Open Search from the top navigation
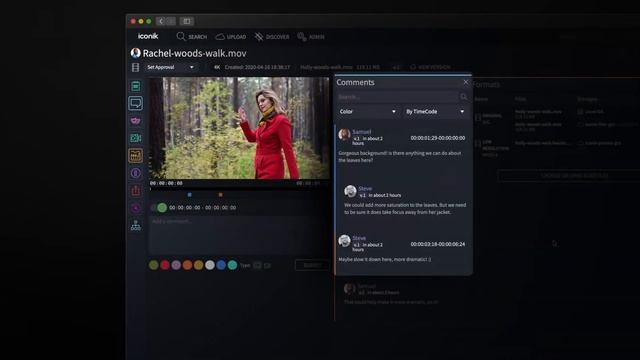Image resolution: width=640 pixels, height=360 pixels. tap(192, 37)
